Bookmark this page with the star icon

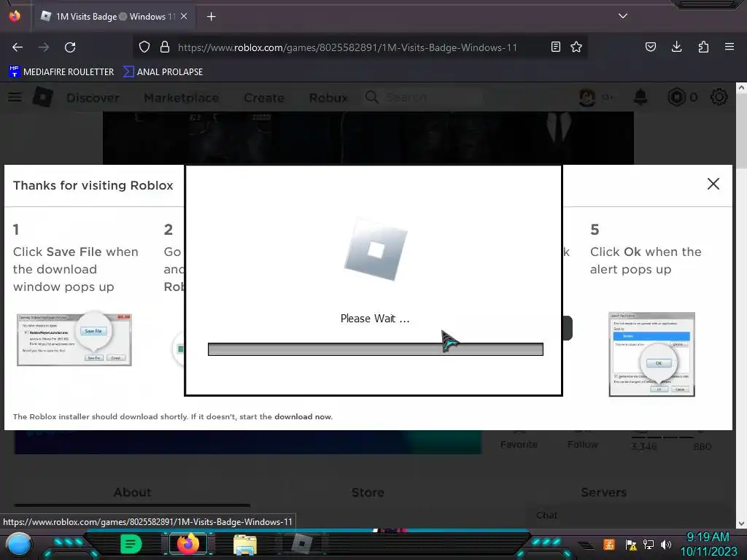(576, 47)
